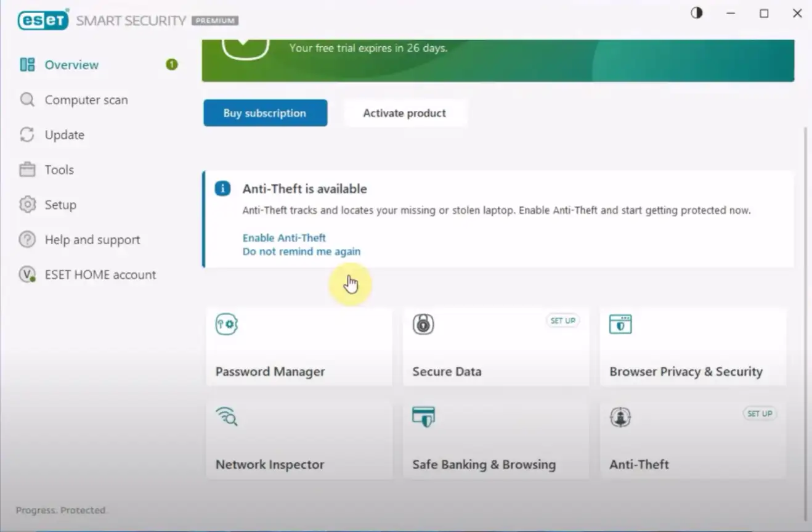Toggle the contrast theme icon

point(697,14)
